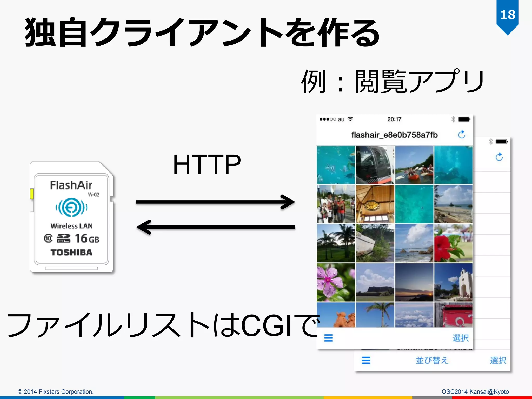This screenshot has height=399, width=532.
Task: Open the red hibiscus flower photo
Action: point(453,243)
